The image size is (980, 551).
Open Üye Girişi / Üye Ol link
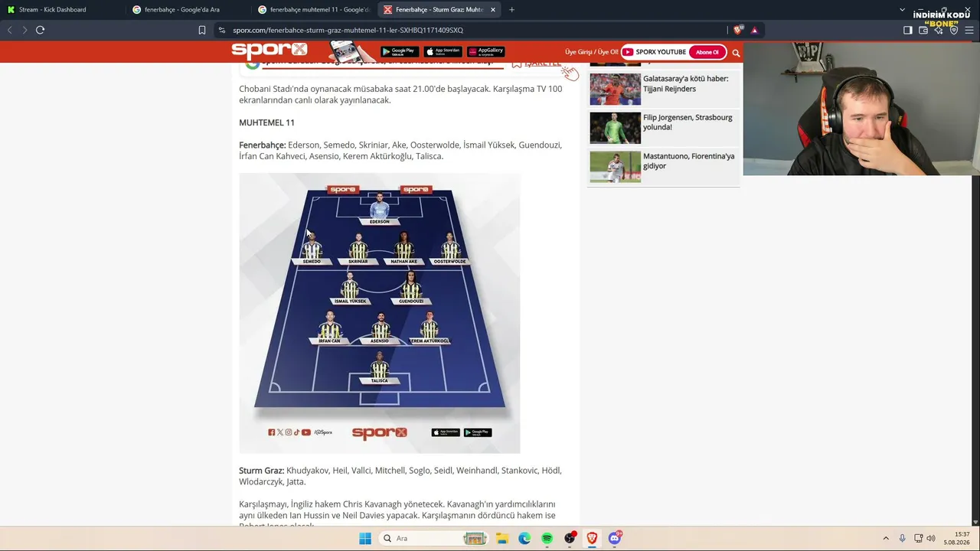pos(592,52)
